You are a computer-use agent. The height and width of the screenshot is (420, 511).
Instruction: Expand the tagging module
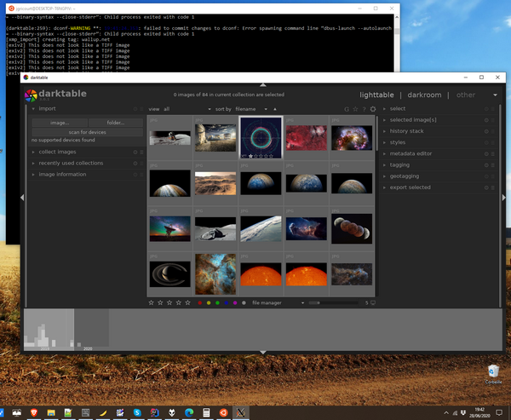click(384, 165)
